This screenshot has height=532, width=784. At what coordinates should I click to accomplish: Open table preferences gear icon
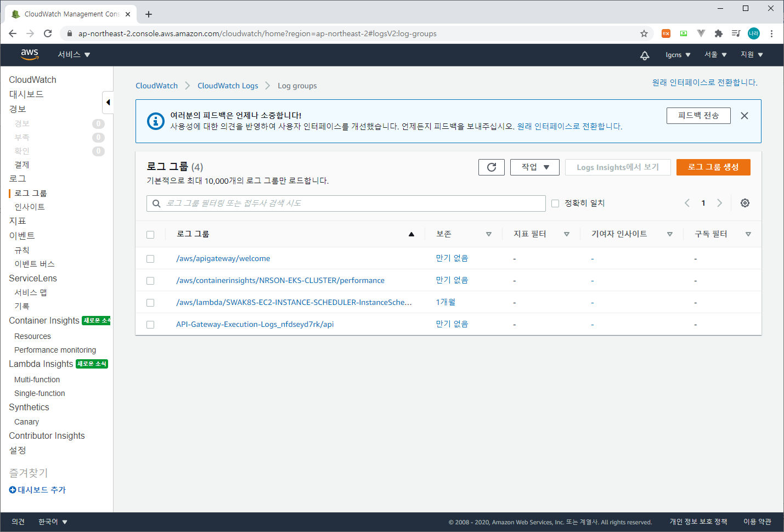pos(745,203)
